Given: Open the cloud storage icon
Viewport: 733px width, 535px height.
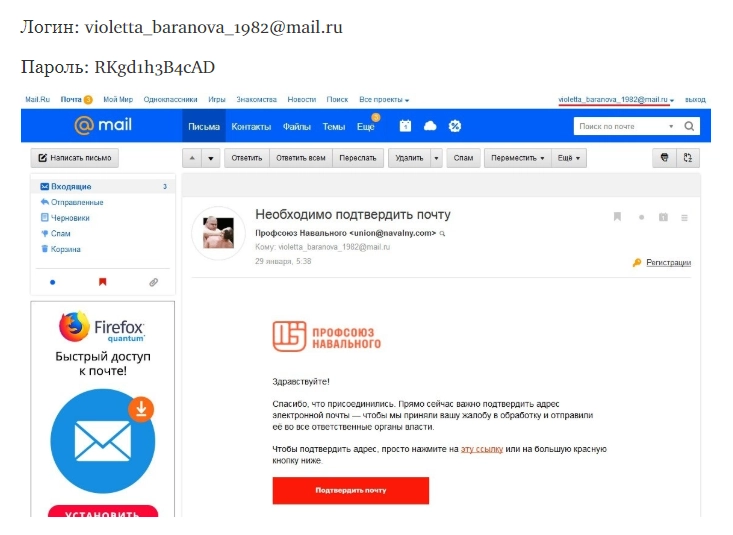Looking at the screenshot, I should pos(430,126).
